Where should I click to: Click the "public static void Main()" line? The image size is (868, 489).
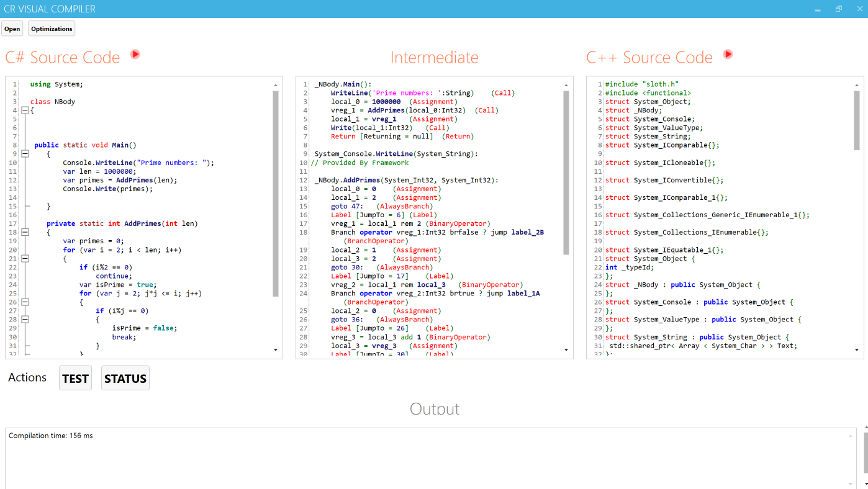coord(85,145)
